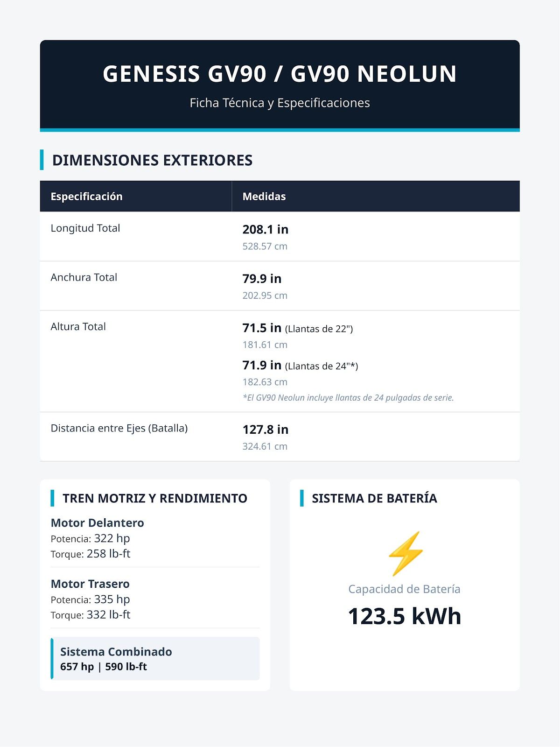Click the 71.9 in height for 24" wheels
560x747 pixels.
262,365
